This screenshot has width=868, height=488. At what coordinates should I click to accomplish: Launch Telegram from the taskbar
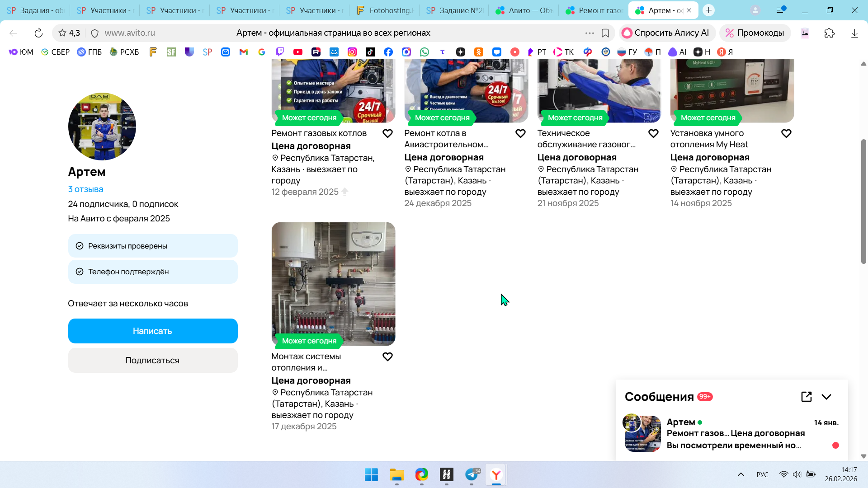pyautogui.click(x=472, y=474)
